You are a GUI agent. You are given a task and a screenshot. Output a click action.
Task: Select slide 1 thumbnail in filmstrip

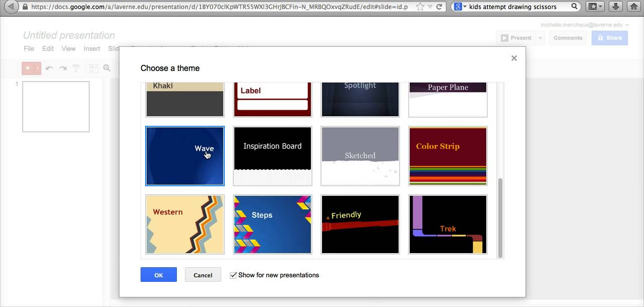pos(56,107)
